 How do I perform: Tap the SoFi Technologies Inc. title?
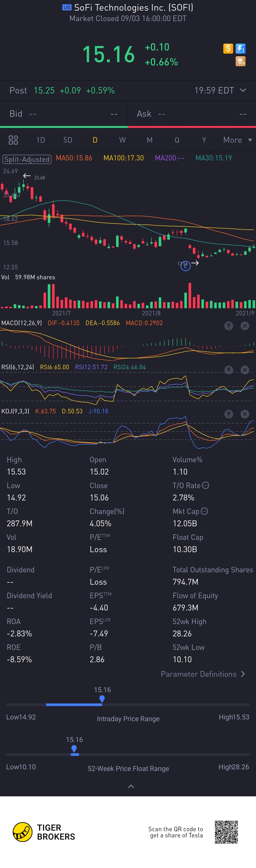(x=133, y=7)
